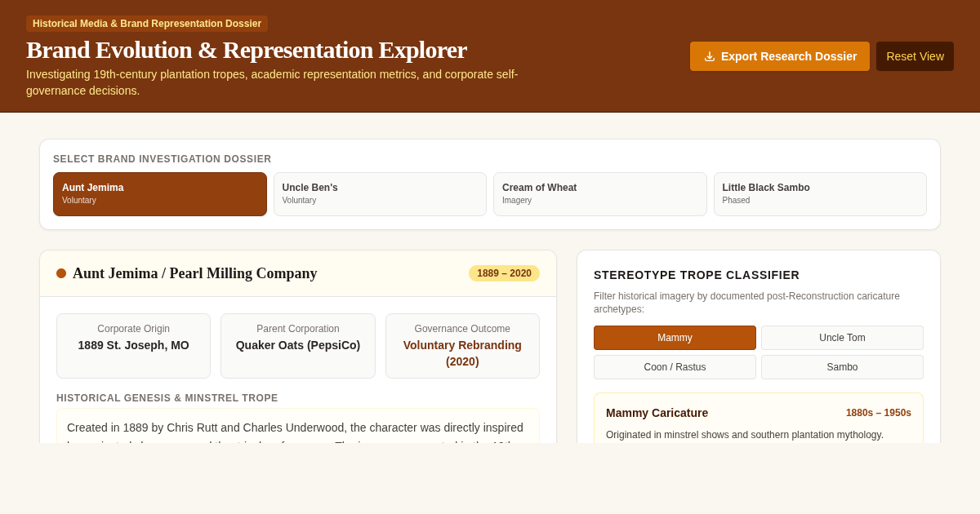The height and width of the screenshot is (514, 980).
Task: Click the 1880s – 1950s era label
Action: (x=879, y=413)
